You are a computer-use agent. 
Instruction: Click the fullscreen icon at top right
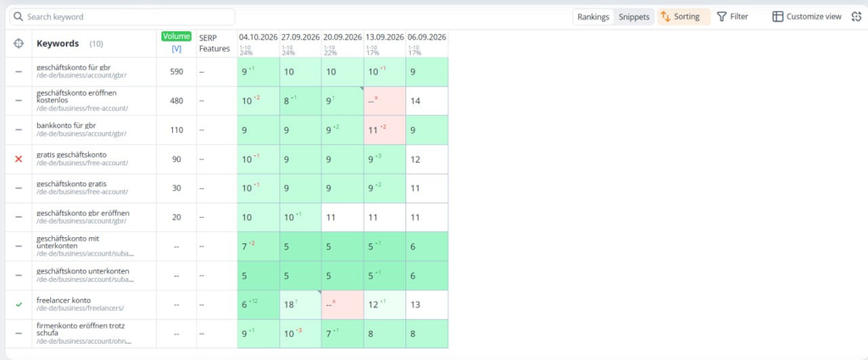[x=856, y=17]
